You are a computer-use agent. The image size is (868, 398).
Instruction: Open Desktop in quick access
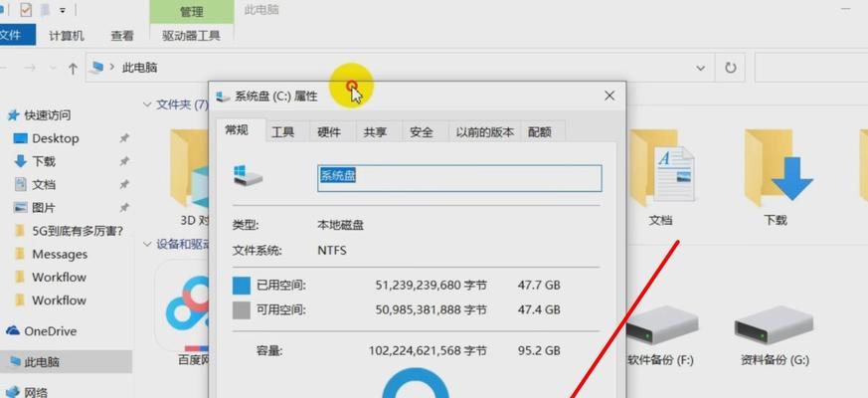pyautogui.click(x=56, y=138)
